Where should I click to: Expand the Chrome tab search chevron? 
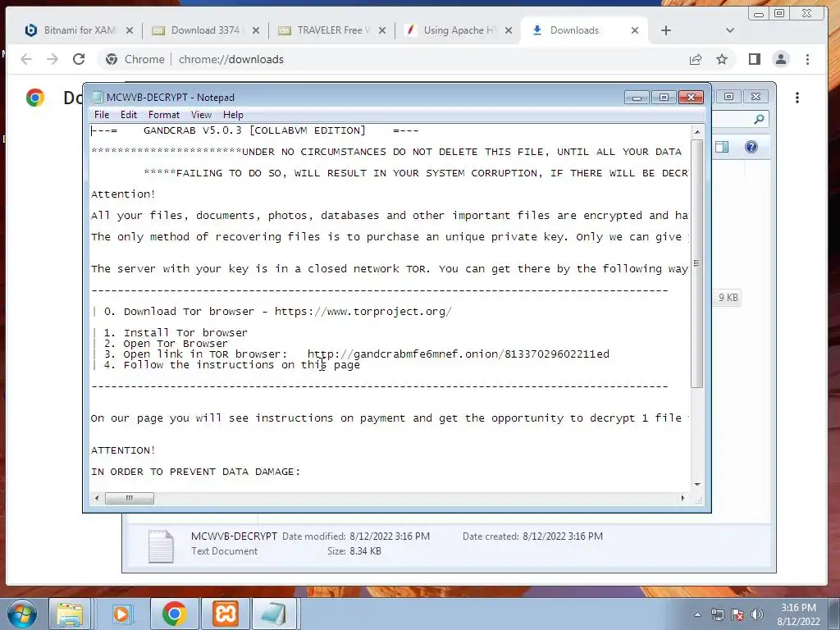[729, 30]
